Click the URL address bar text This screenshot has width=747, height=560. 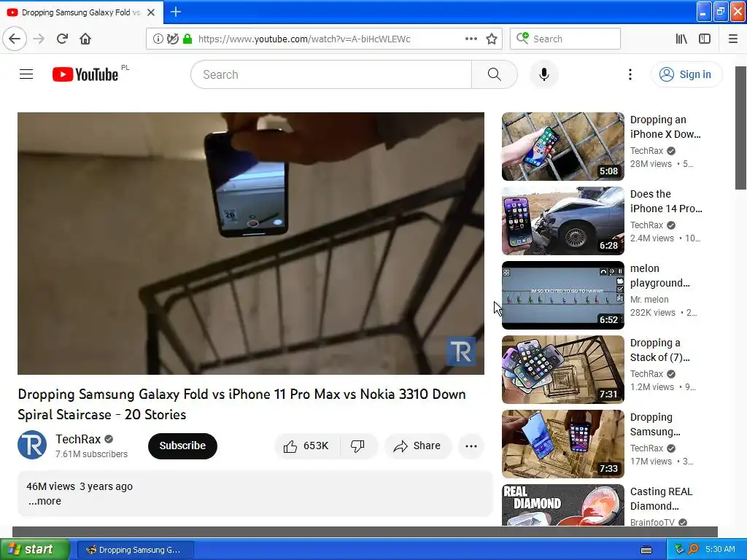point(304,39)
